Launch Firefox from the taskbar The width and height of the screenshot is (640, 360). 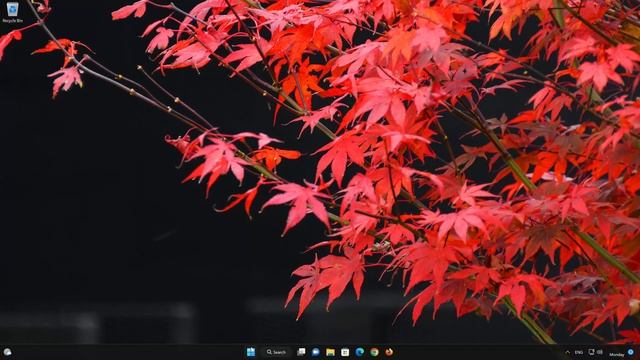(389, 352)
